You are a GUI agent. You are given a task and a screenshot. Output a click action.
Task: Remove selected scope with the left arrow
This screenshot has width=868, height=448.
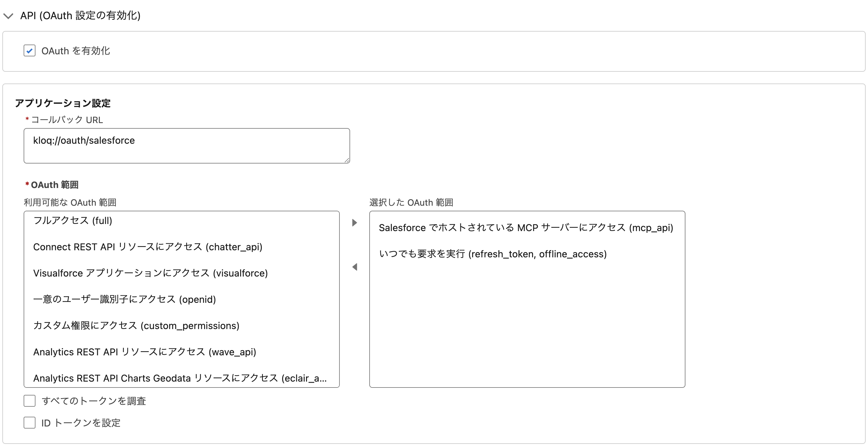pyautogui.click(x=355, y=267)
